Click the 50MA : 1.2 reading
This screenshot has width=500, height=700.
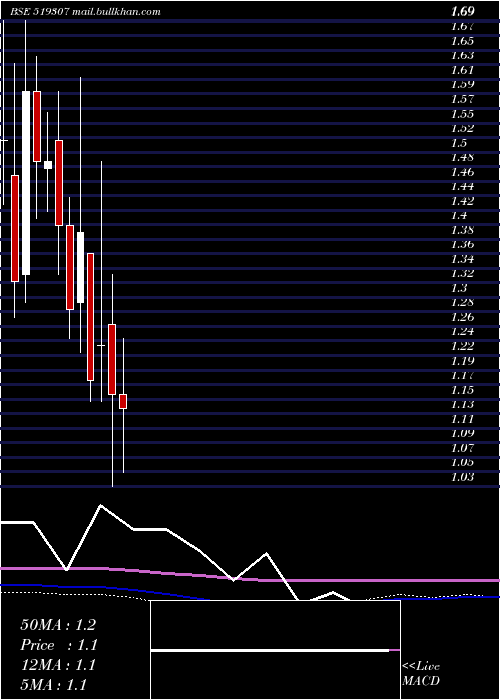click(x=58, y=625)
